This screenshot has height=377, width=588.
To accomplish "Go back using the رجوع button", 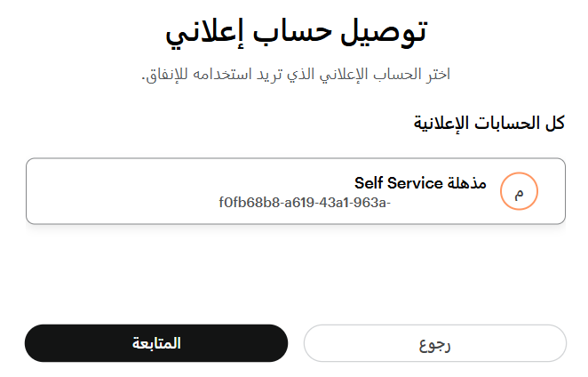I will [435, 343].
